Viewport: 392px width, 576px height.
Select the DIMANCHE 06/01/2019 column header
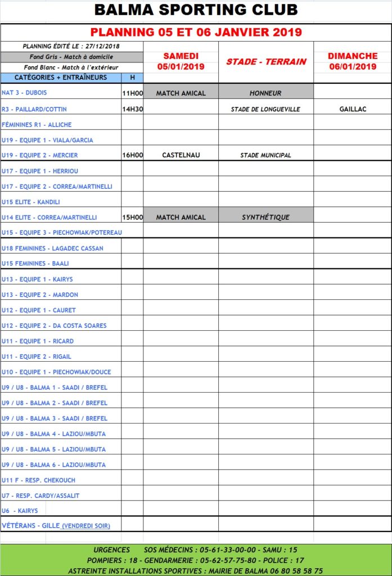coord(352,61)
